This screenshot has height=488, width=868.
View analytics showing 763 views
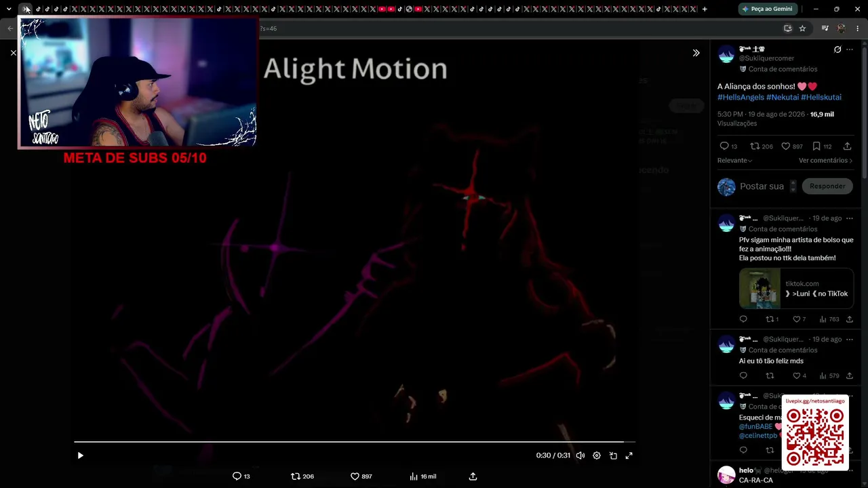[x=829, y=319]
